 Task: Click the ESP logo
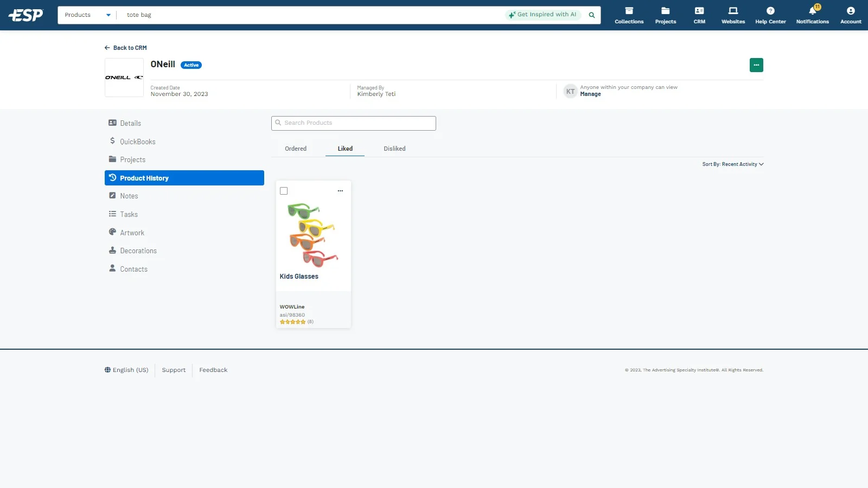click(x=25, y=15)
